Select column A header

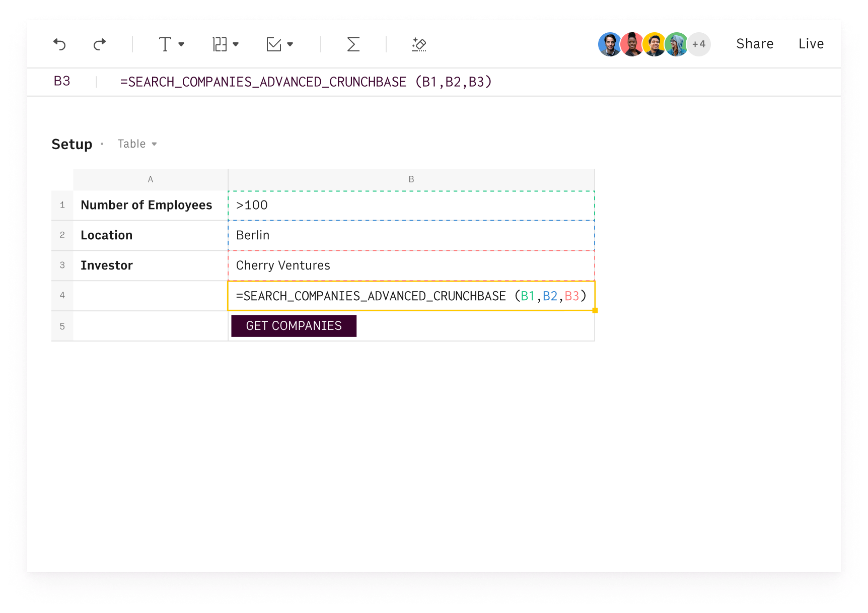pos(151,179)
